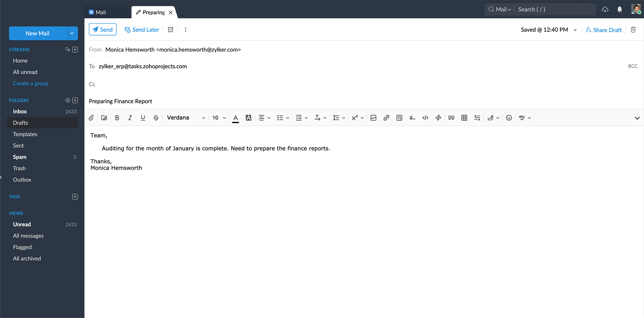Insert a table

[x=464, y=118]
